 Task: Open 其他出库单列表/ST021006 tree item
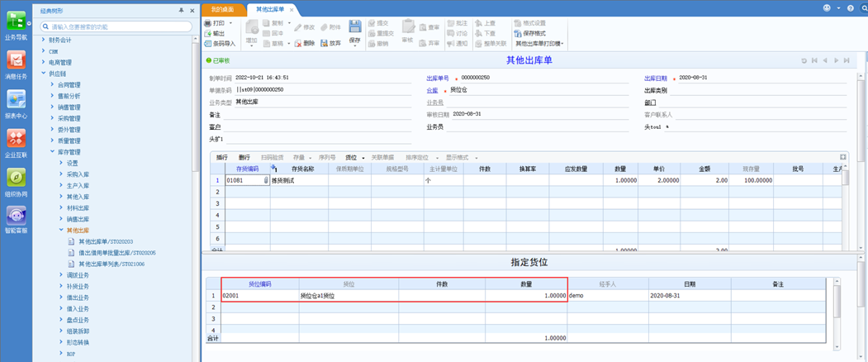(111, 264)
